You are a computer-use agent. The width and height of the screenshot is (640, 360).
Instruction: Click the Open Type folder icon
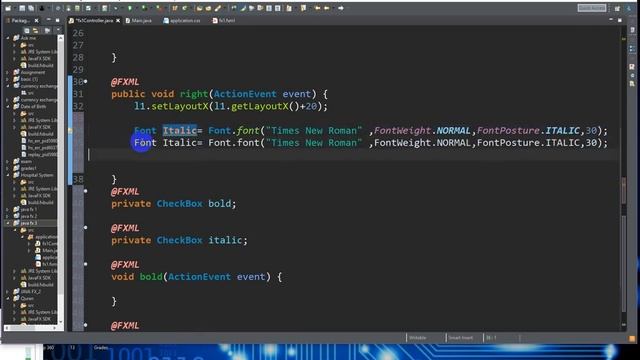[x=199, y=8]
